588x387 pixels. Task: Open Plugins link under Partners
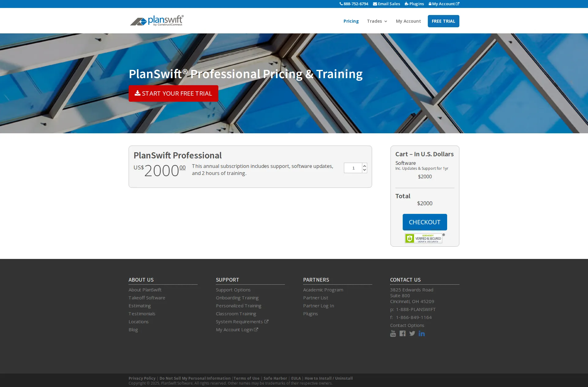pos(311,314)
